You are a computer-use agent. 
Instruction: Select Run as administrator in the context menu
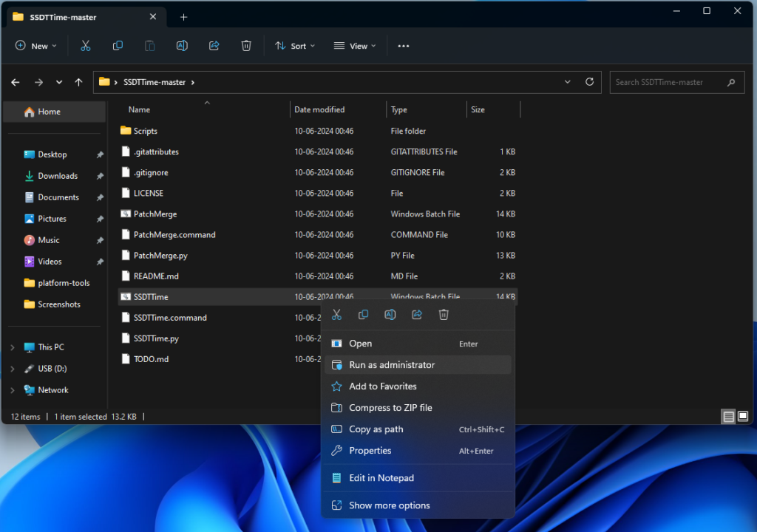(392, 365)
